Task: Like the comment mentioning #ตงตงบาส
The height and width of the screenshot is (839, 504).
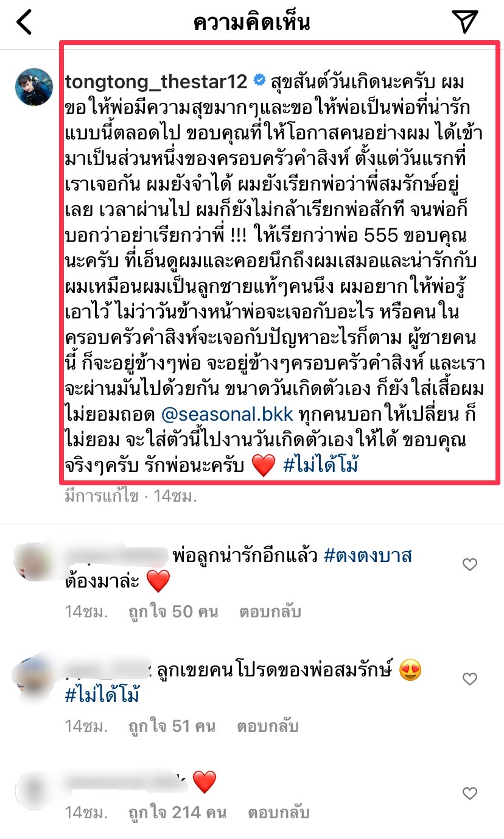Action: click(x=470, y=565)
